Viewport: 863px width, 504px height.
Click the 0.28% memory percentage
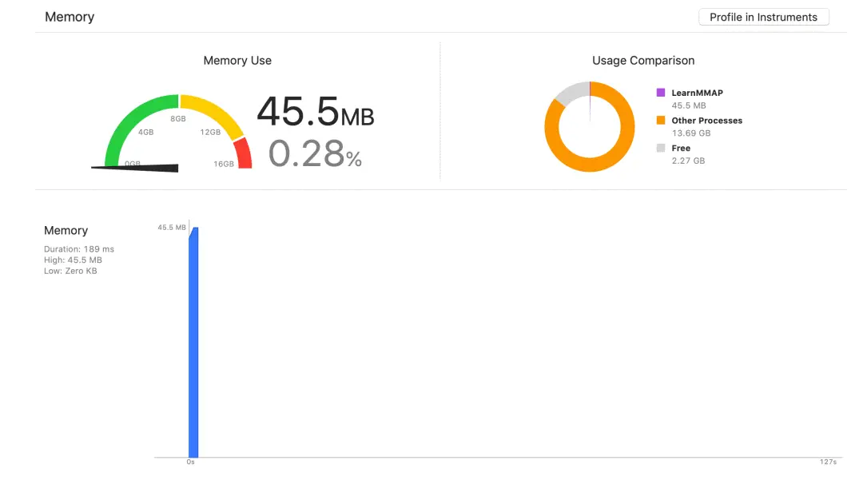click(x=315, y=153)
